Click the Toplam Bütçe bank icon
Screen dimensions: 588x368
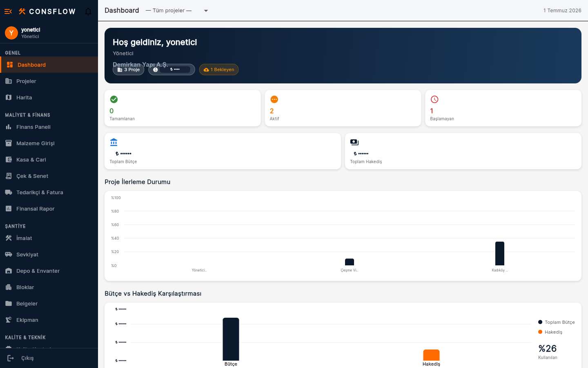coord(114,142)
